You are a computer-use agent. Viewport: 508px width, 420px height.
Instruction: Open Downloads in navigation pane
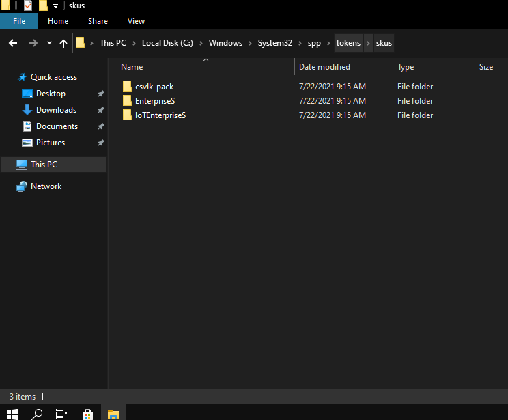56,110
